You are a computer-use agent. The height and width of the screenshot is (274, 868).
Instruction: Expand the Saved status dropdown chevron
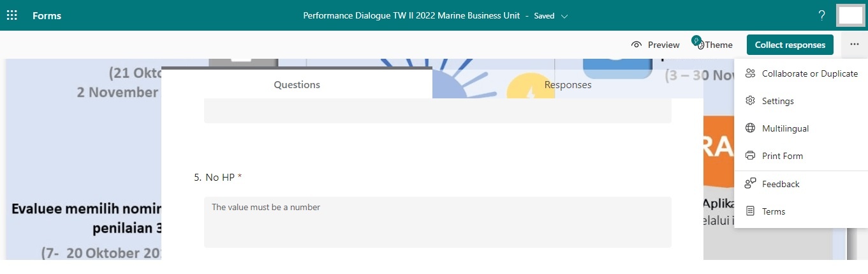(x=564, y=16)
